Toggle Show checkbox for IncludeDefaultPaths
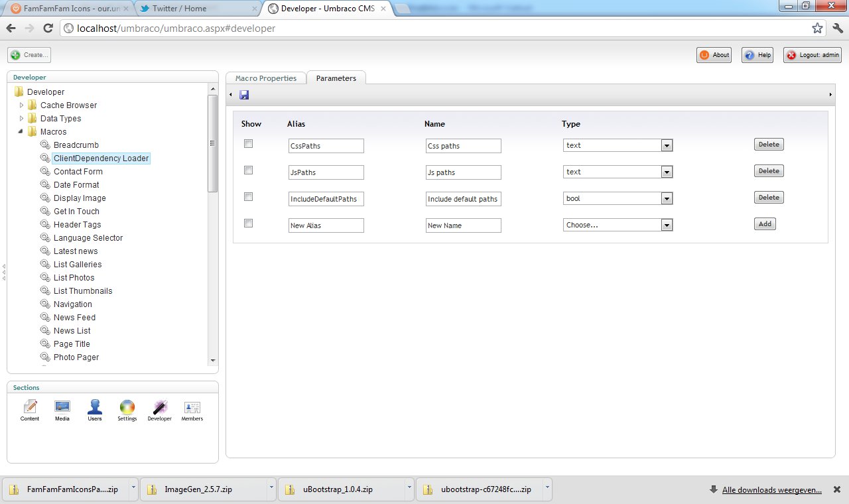This screenshot has height=504, width=849. coord(249,197)
